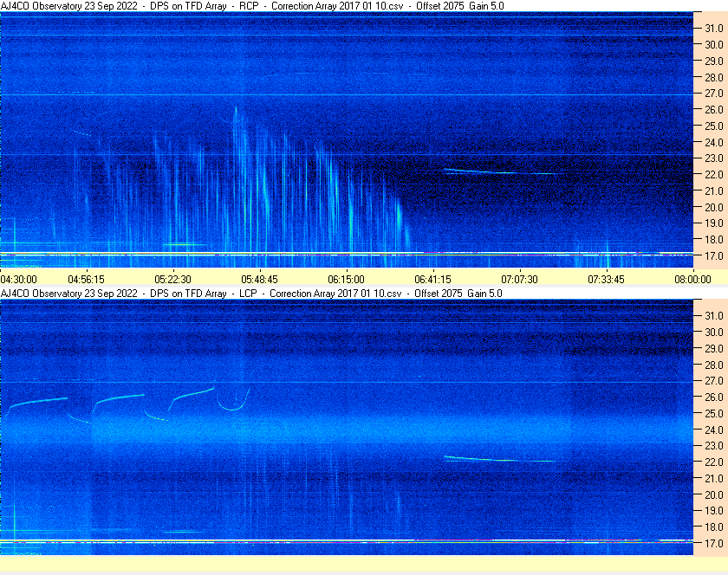
Task: Click 31.0 frequency label in RCP panel
Action: tap(714, 29)
